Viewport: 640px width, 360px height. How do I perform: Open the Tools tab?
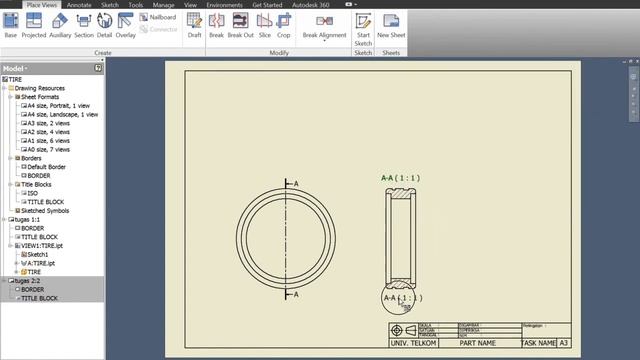click(x=136, y=5)
